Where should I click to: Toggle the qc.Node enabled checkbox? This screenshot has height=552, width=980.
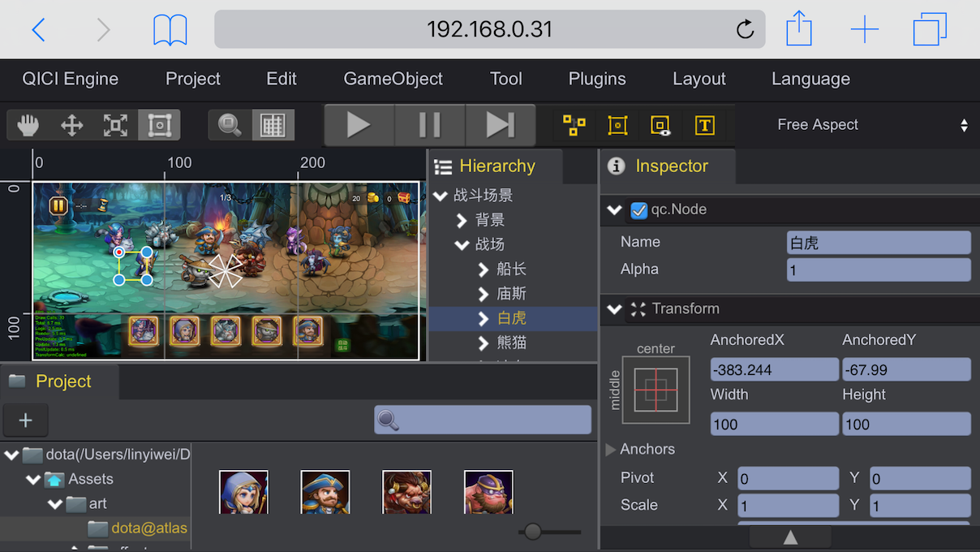click(639, 210)
